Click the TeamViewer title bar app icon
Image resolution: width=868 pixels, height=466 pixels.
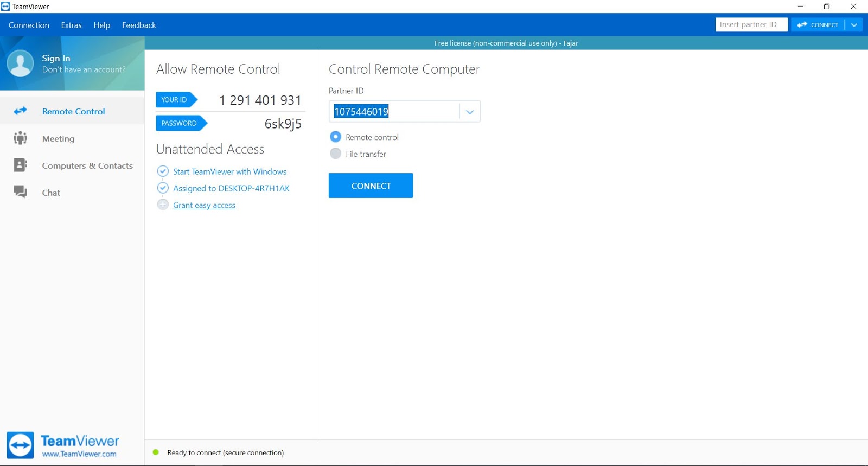[x=5, y=7]
